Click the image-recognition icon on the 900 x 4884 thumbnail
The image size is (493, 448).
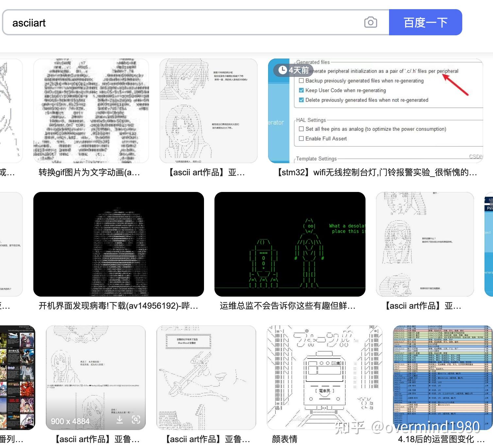tap(136, 420)
